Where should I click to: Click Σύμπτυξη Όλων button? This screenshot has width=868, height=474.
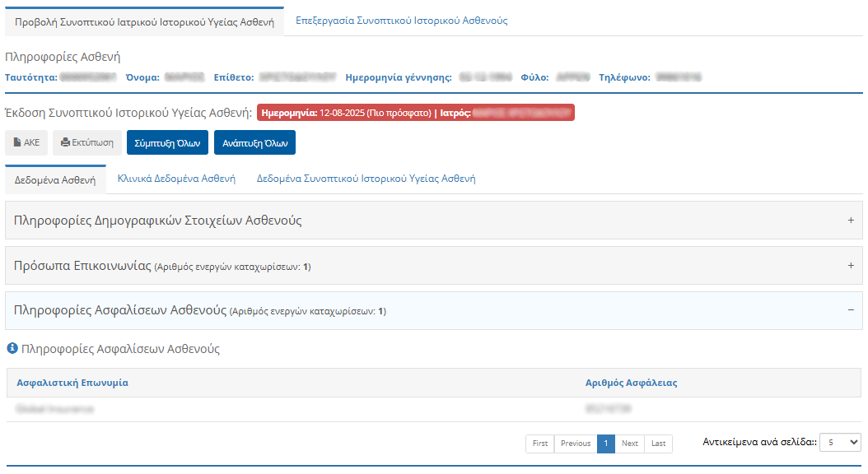pos(167,142)
